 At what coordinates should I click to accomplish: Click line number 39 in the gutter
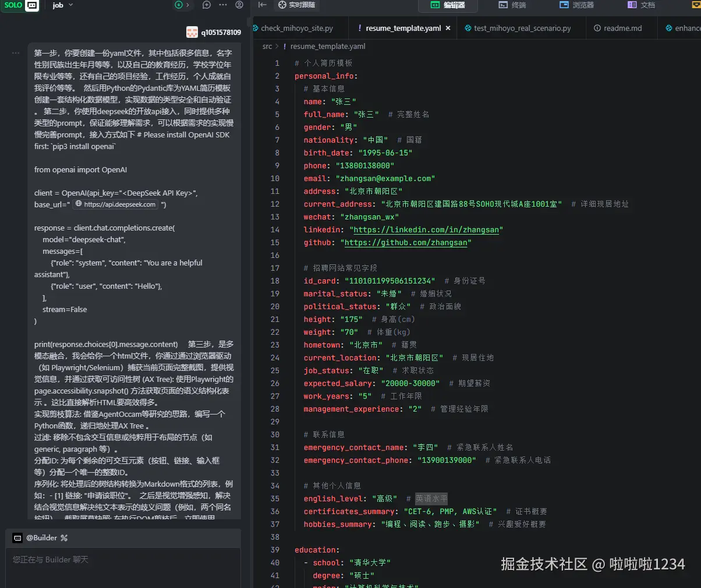[275, 550]
